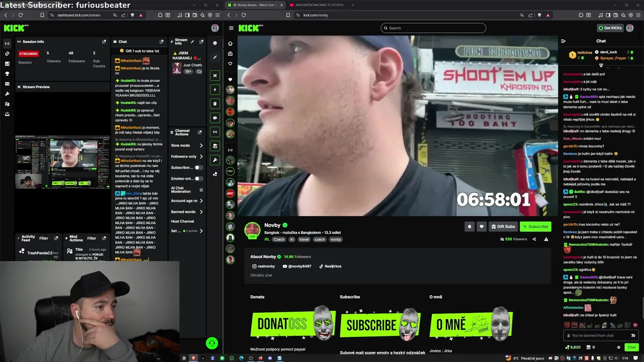Select the travel stream tag
Screen dimensions: 644x362
click(304, 239)
